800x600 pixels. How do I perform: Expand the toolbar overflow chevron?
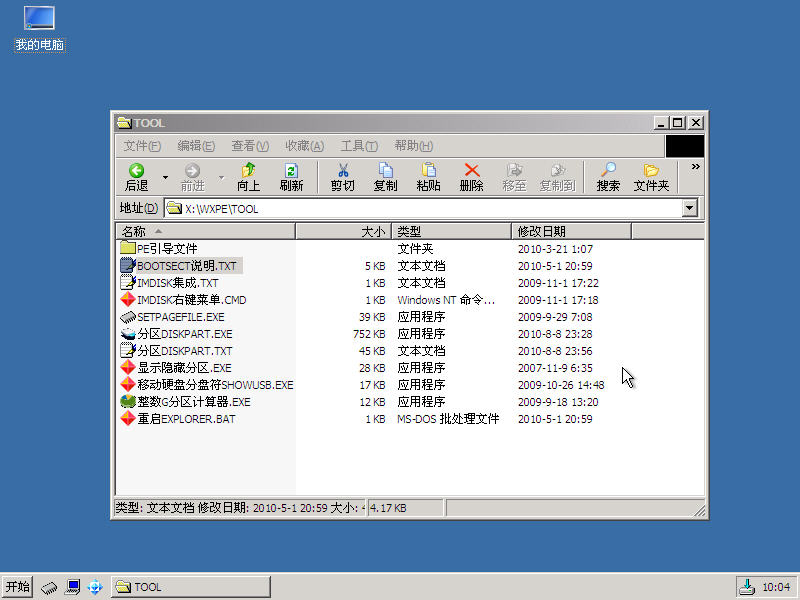696,168
